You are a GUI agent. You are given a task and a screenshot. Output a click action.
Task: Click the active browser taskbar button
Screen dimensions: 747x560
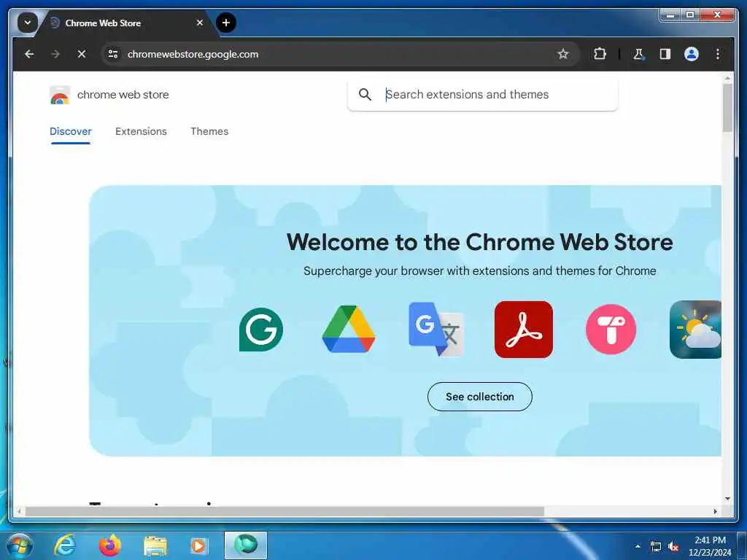[246, 545]
